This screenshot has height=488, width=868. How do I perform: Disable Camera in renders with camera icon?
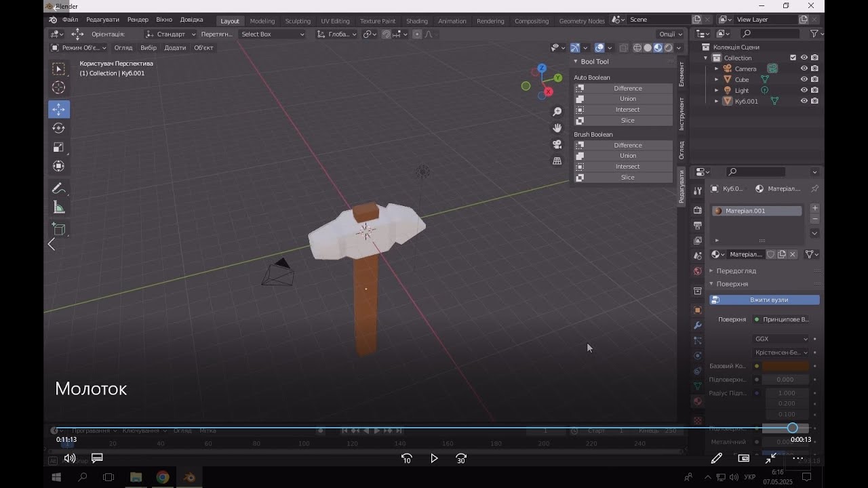814,68
